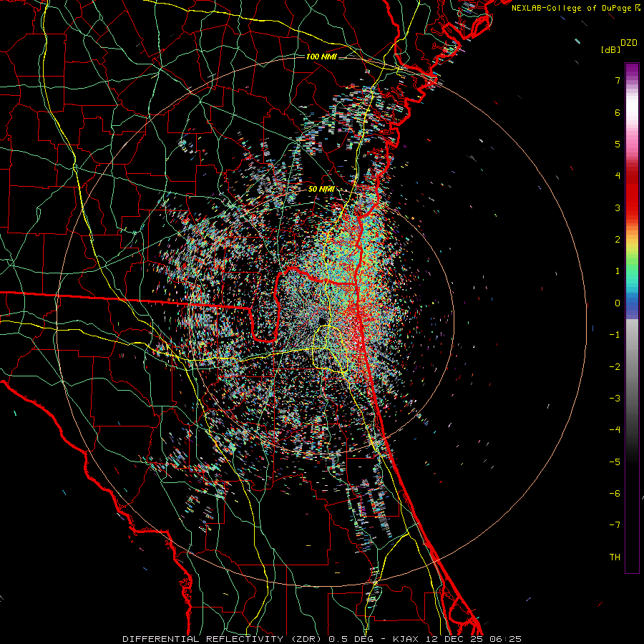Click the 1 value on the colorbar scale
644x644 pixels.
tap(618, 271)
